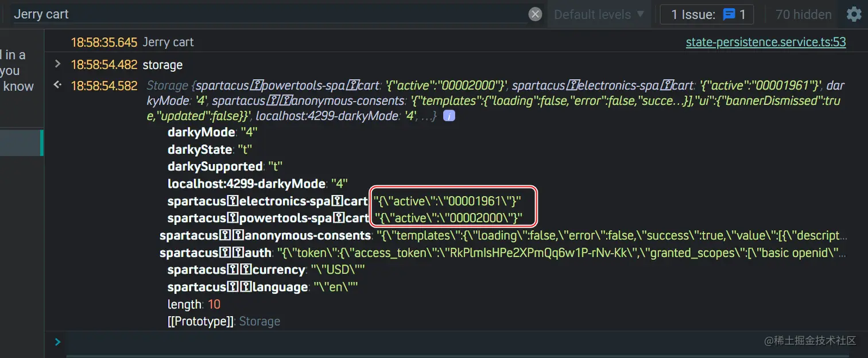The height and width of the screenshot is (358, 868).
Task: Click the "USD" currency value
Action: [x=338, y=270]
